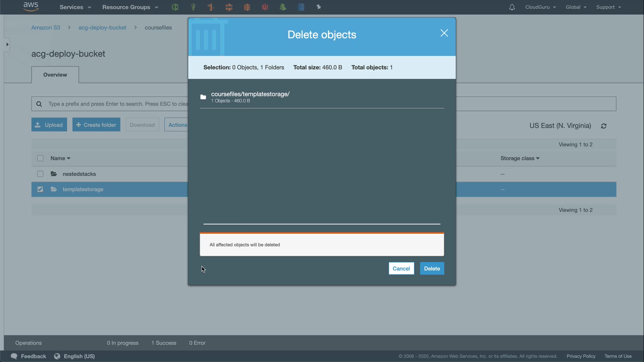Expand the left side panel arrow
Image resolution: width=644 pixels, height=362 pixels.
pyautogui.click(x=7, y=45)
